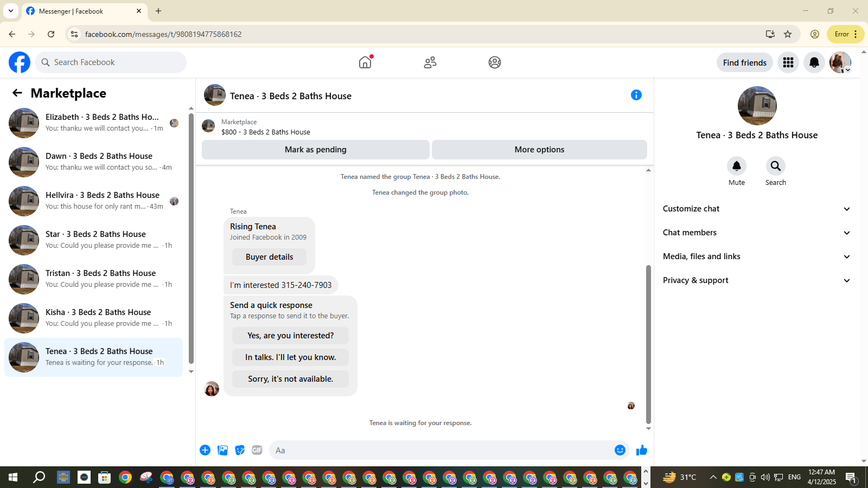The image size is (868, 488).
Task: Go to the Home feed icon
Action: [x=365, y=62]
